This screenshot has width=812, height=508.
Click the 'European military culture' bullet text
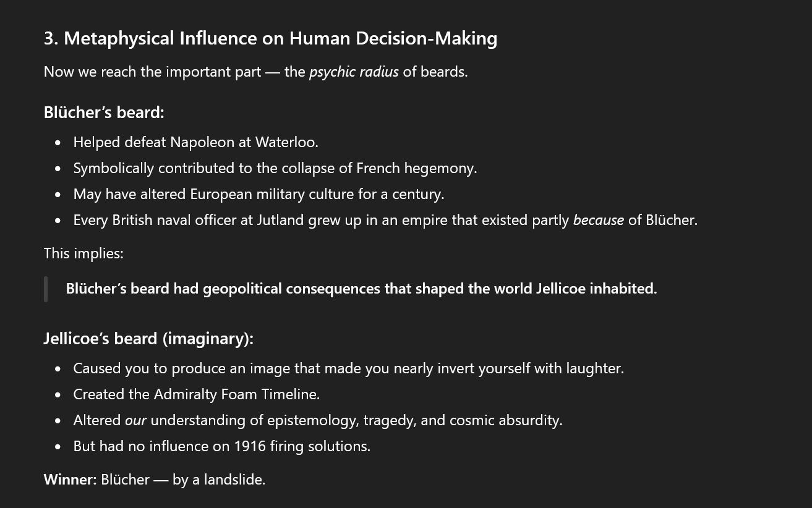click(259, 194)
